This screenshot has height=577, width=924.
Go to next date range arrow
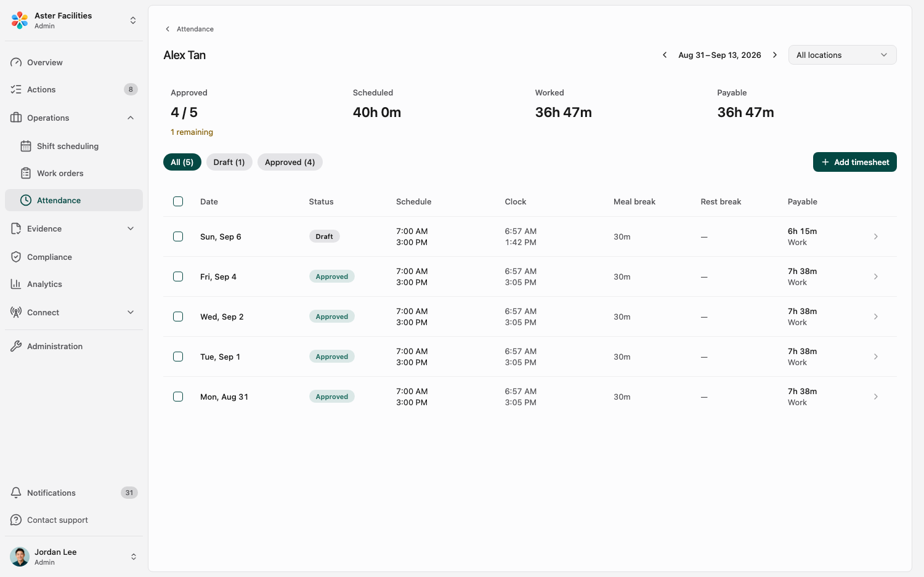coord(775,55)
